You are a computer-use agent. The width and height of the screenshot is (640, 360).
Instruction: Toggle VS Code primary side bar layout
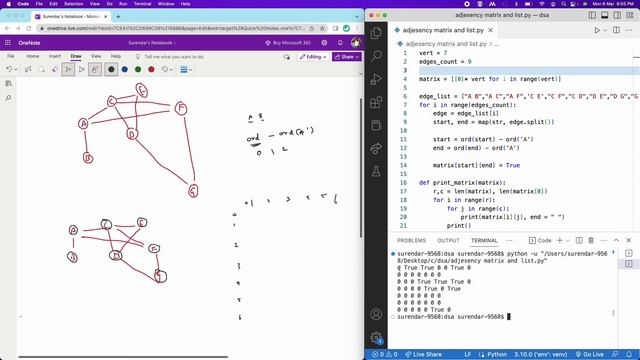[592, 15]
